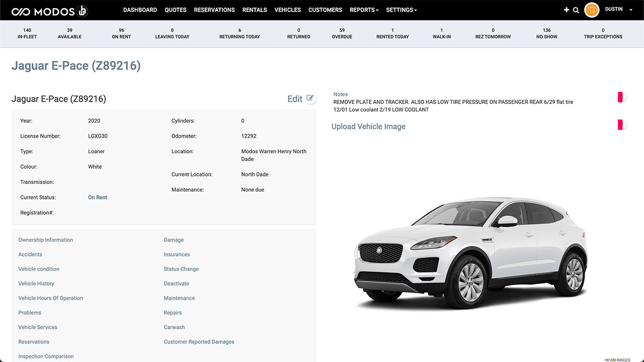644x362 pixels.
Task: Go to the Dashboard menu
Action: pos(140,10)
